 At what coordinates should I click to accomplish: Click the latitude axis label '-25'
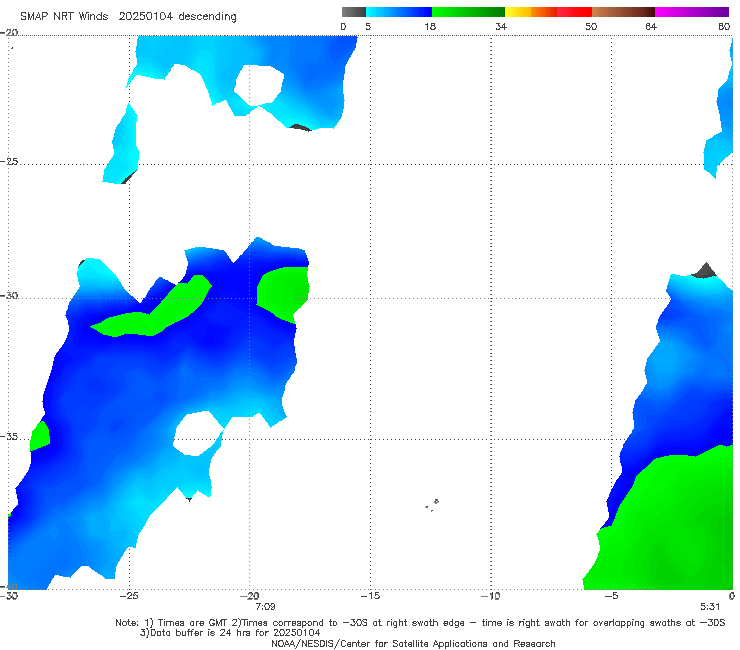[x=9, y=161]
